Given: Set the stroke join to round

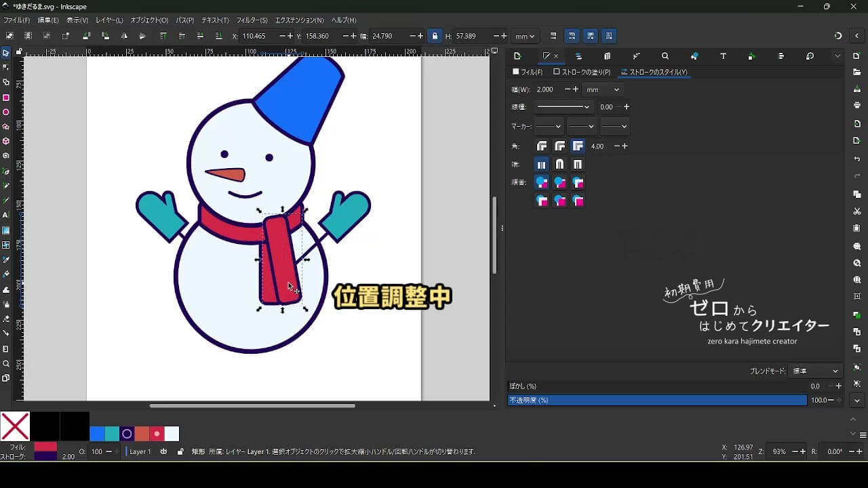Looking at the screenshot, I should click(x=559, y=146).
